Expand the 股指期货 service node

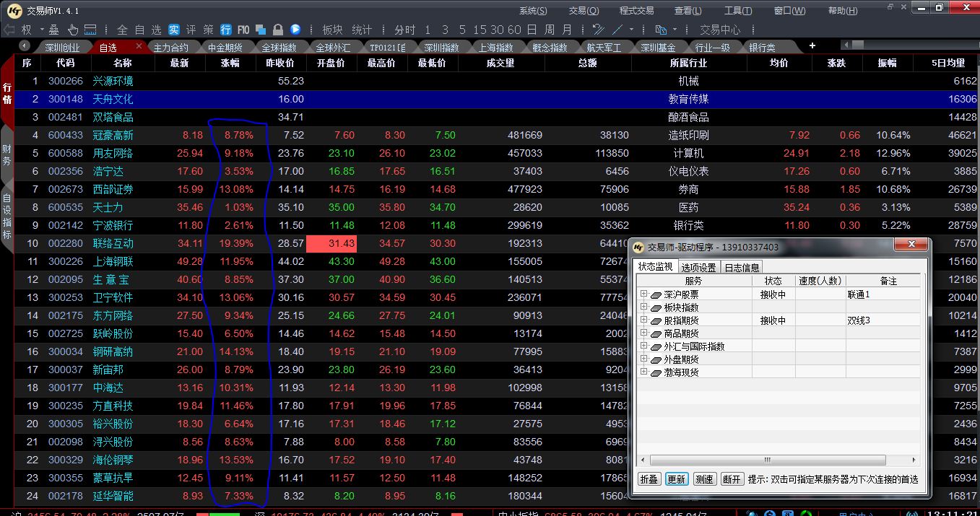643,320
